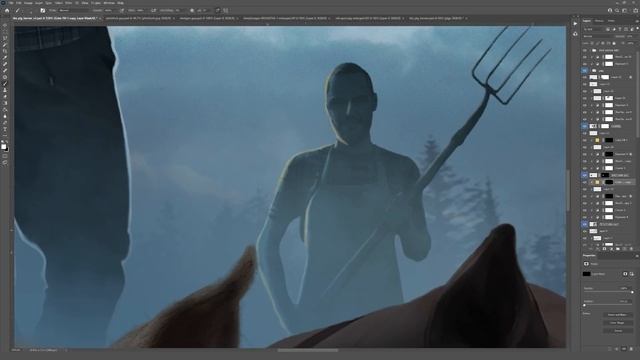This screenshot has height=360, width=640.
Task: Open the File menu
Action: tap(11, 3)
